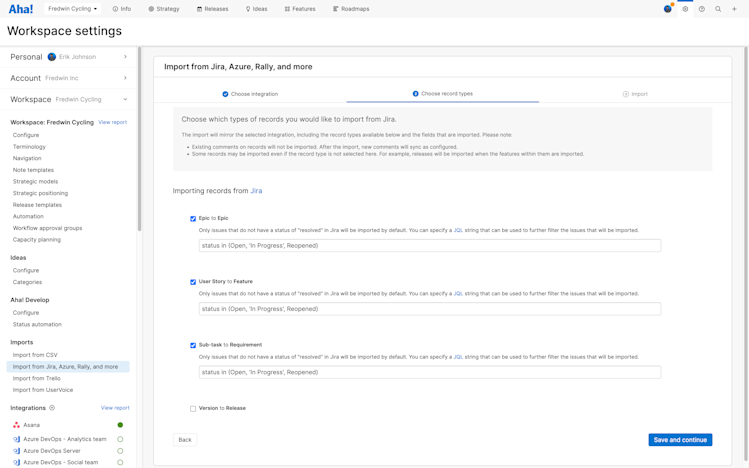Uncheck Sub-task to Requirement checkbox
Screen dimensions: 749x468
(193, 345)
